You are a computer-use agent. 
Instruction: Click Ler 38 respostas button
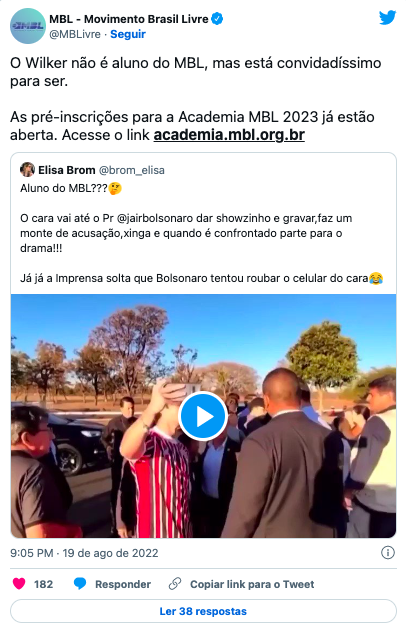[x=203, y=611]
